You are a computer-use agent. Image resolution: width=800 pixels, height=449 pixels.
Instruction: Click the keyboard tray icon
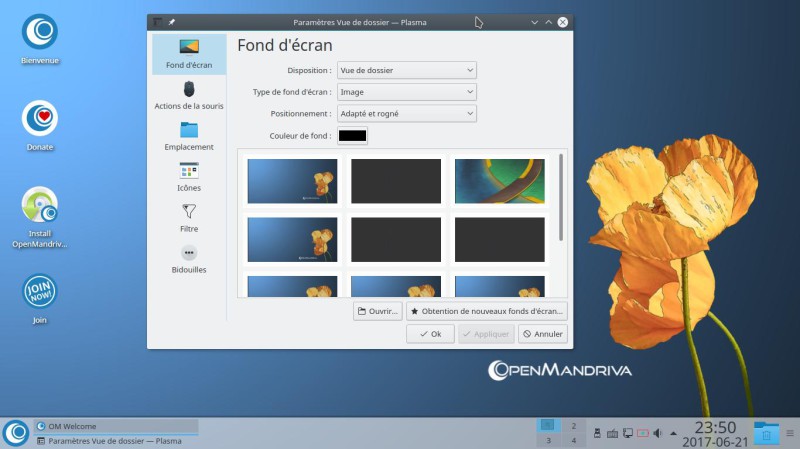(612, 434)
